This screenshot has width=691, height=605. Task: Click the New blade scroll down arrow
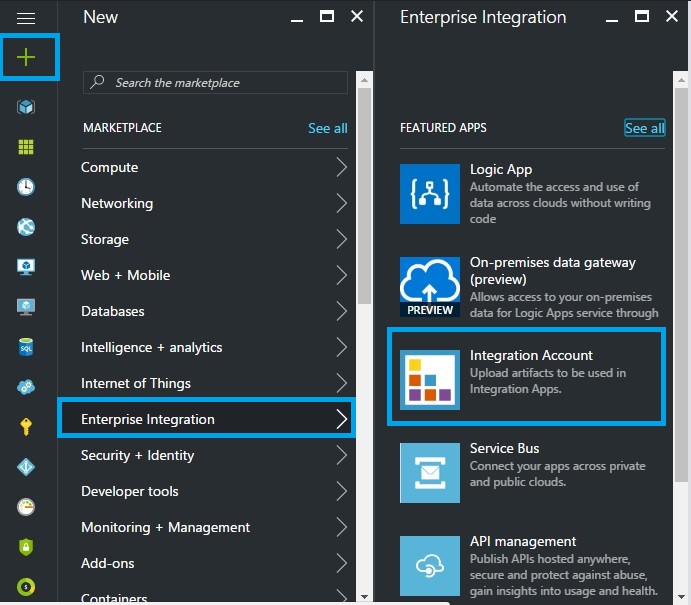[364, 597]
